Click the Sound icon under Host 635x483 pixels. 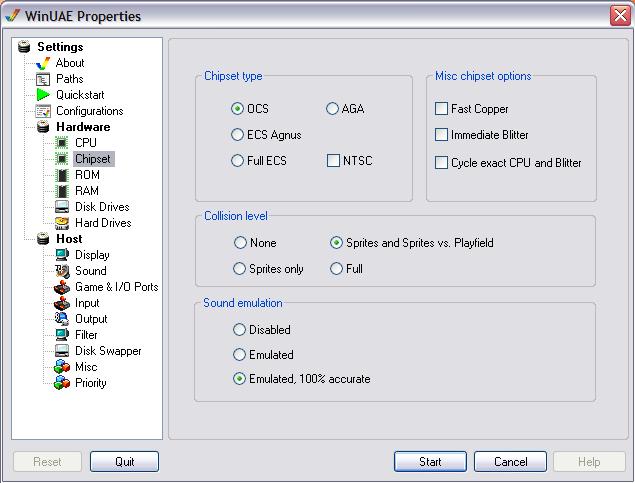click(x=62, y=271)
